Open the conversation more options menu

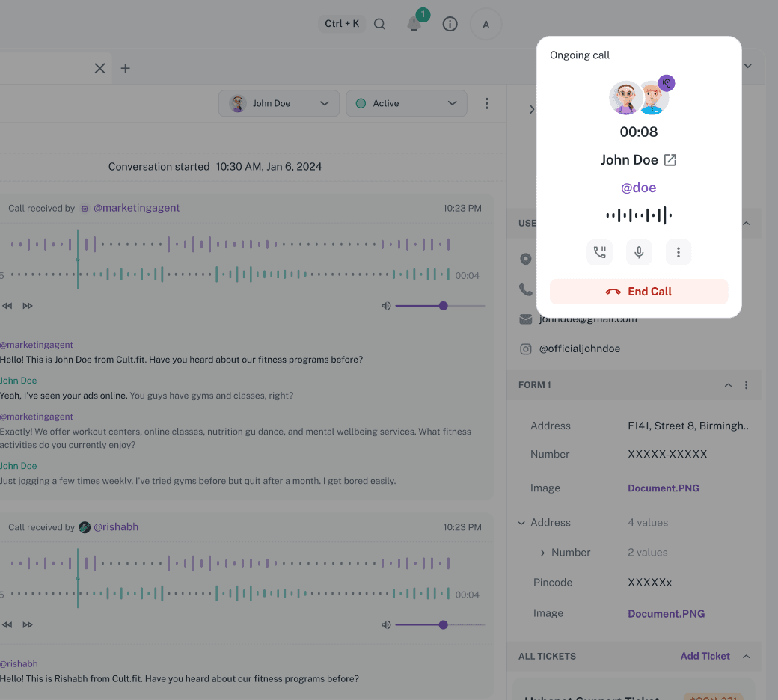pos(486,103)
